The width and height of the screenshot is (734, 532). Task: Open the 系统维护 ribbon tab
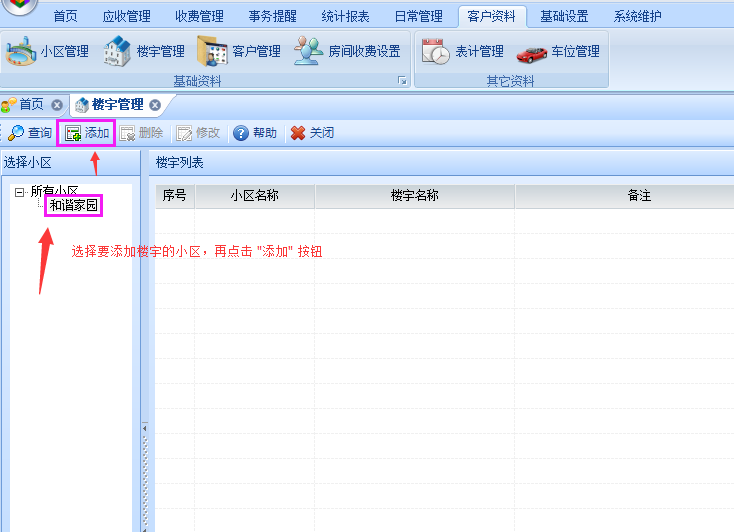638,16
